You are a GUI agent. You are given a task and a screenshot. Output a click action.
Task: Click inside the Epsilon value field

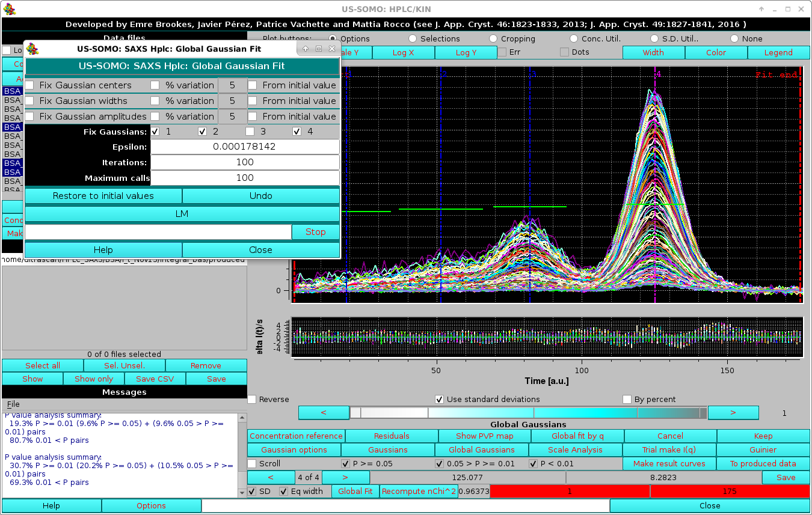point(245,147)
